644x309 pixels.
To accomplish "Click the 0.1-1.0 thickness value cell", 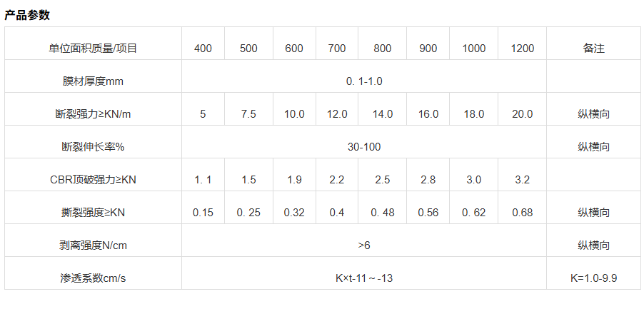I will click(364, 81).
